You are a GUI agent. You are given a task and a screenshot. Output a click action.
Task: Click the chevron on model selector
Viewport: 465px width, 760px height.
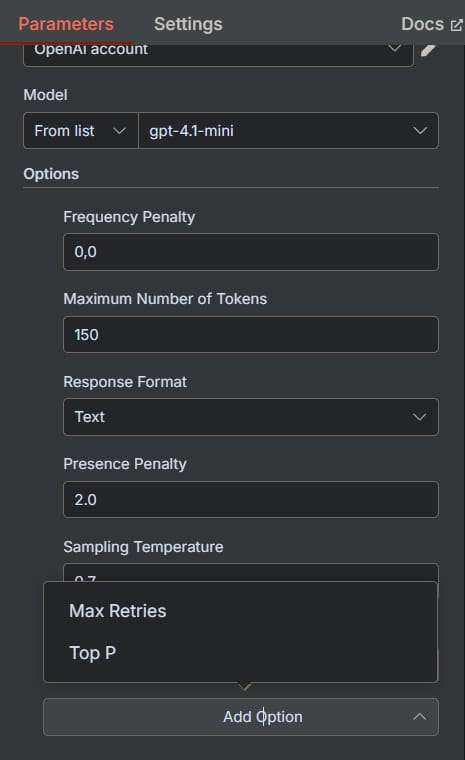pyautogui.click(x=420, y=130)
